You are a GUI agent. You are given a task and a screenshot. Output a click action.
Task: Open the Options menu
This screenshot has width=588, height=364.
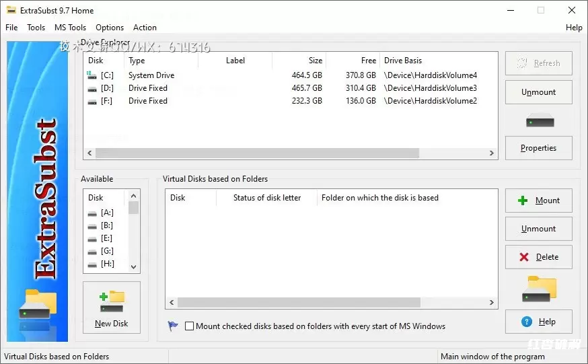(x=110, y=28)
